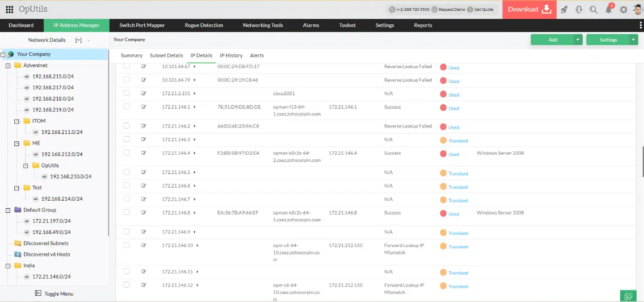Expand arrow next to 172.21.146.4
The height and width of the screenshot is (302, 644).
(195, 153)
